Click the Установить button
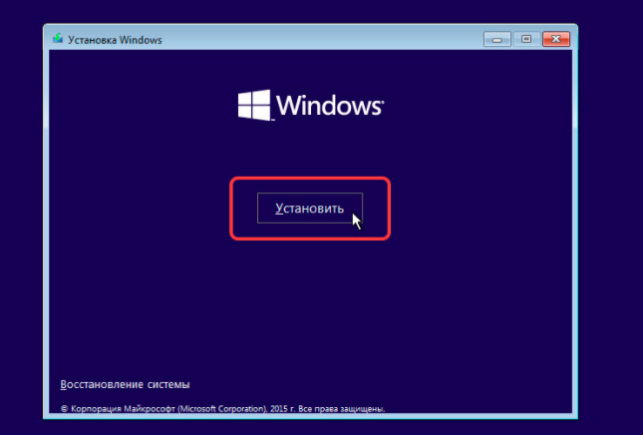The height and width of the screenshot is (435, 643). pyautogui.click(x=310, y=208)
